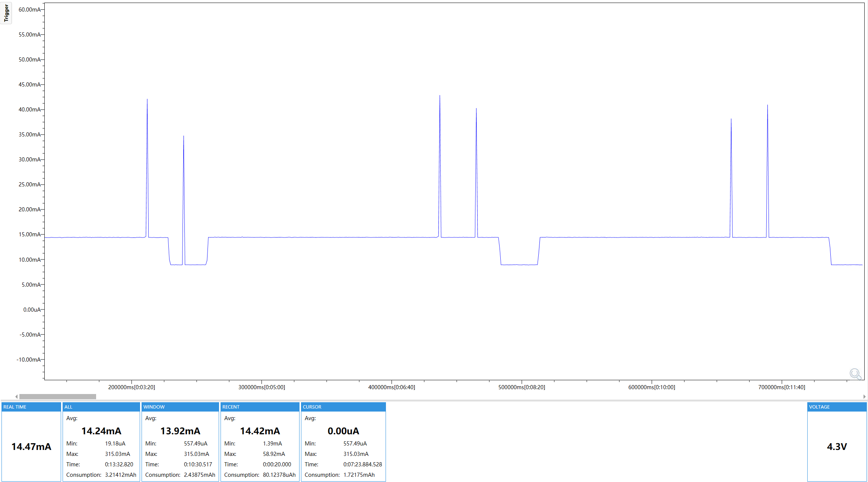The width and height of the screenshot is (868, 482).
Task: Select the WINDOW statistics panel header
Action: click(154, 407)
